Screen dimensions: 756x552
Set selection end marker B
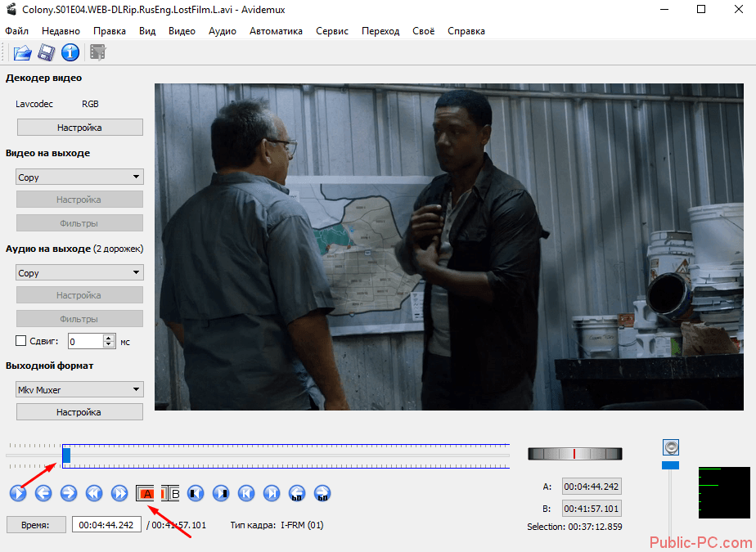(x=170, y=493)
